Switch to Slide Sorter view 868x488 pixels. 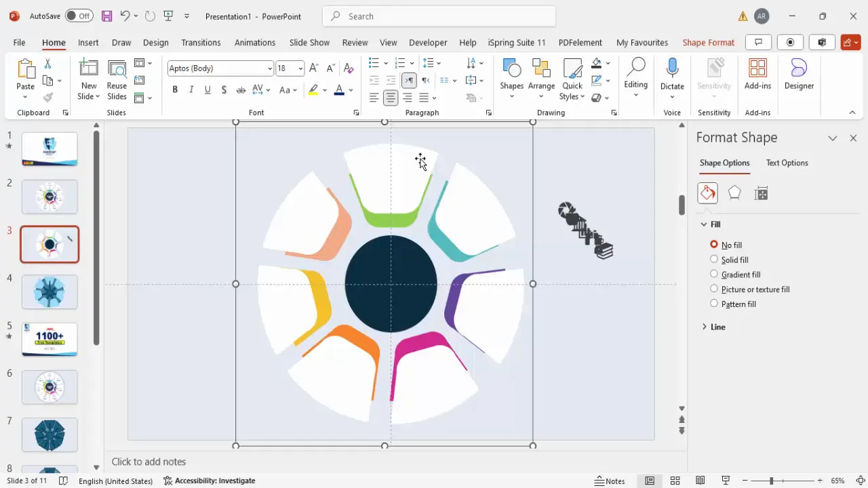[x=675, y=481]
